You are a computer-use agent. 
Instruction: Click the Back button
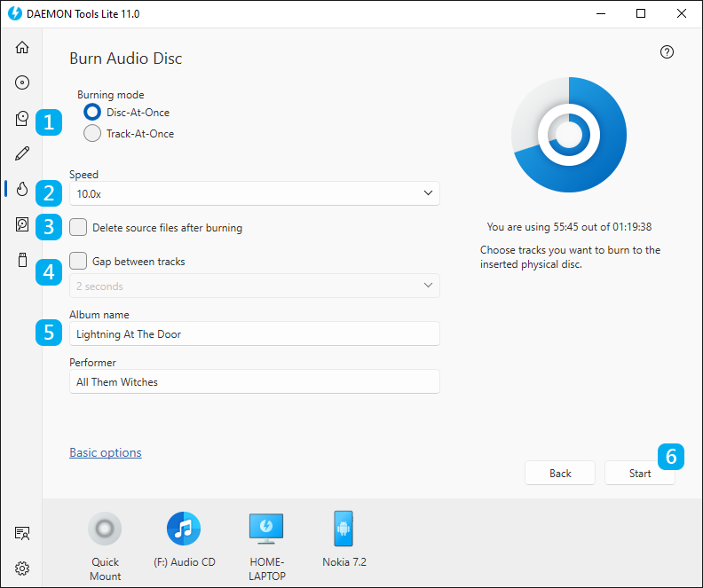coord(560,473)
